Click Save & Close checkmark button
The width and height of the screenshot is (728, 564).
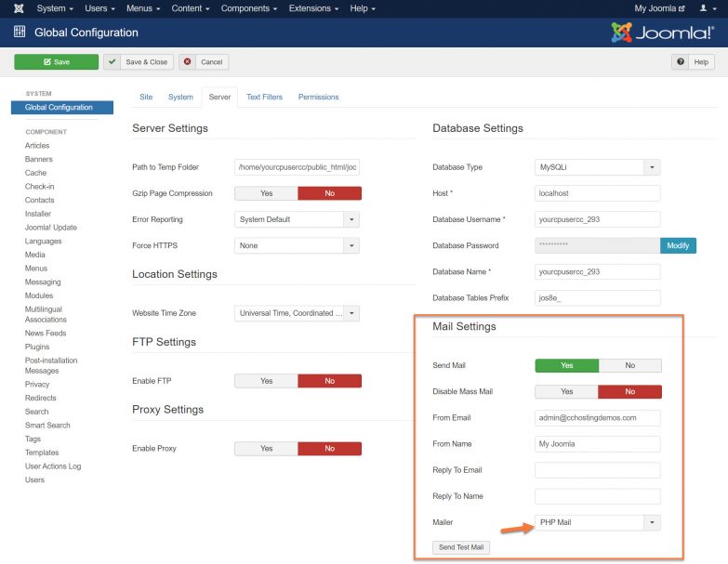pos(139,62)
